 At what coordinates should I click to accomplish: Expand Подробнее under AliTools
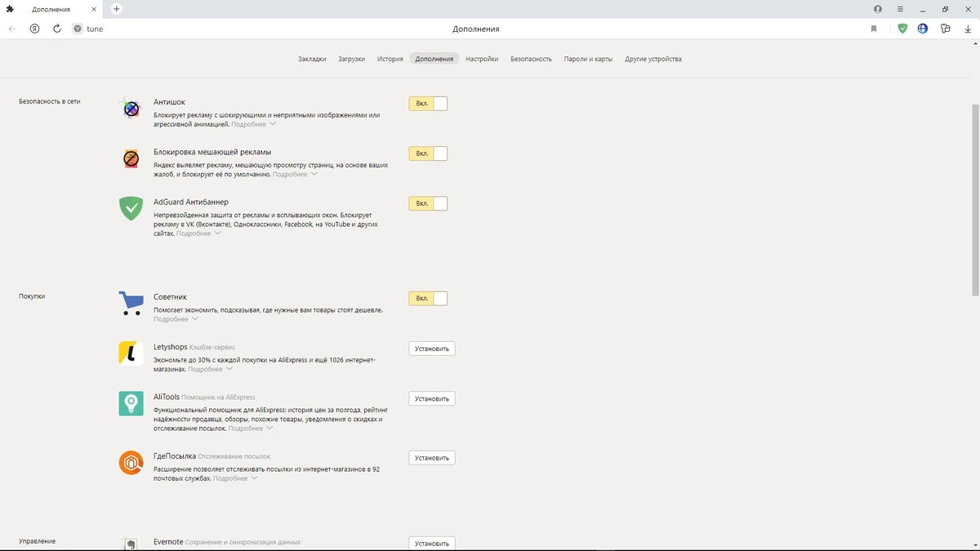pyautogui.click(x=251, y=429)
